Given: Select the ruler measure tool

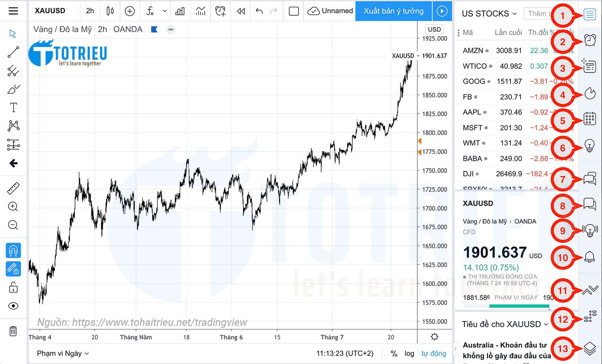Looking at the screenshot, I should click(x=13, y=188).
